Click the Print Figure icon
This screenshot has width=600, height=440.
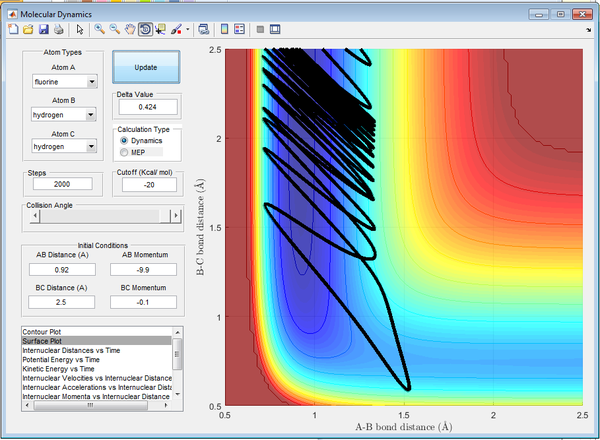(x=58, y=30)
